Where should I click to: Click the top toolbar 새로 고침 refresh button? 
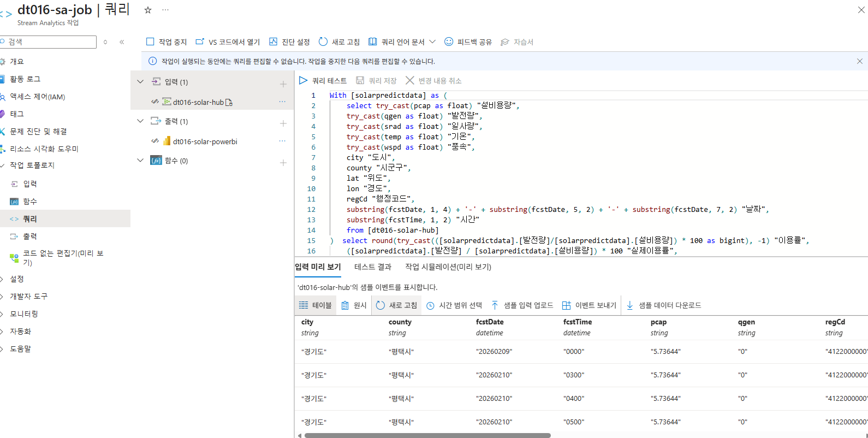click(x=339, y=42)
